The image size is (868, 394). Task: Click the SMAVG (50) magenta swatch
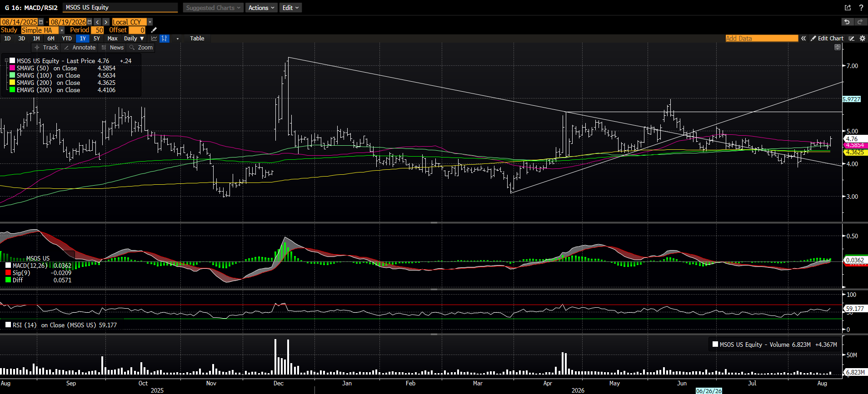click(12, 68)
